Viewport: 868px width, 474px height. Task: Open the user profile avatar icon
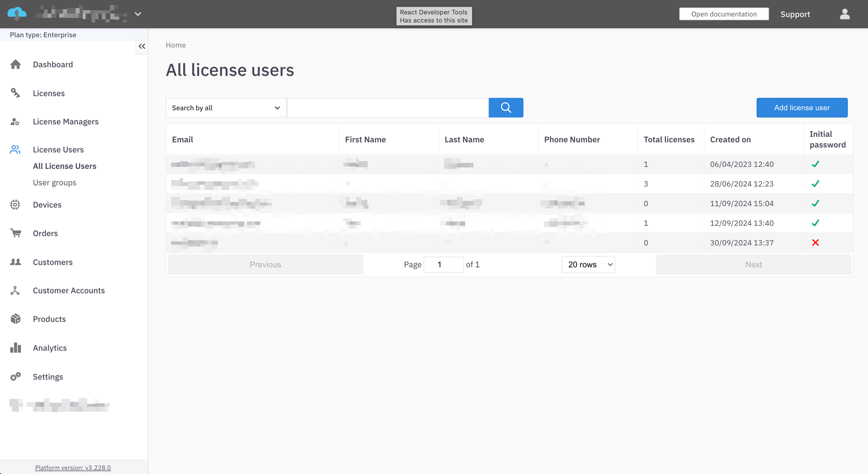[x=845, y=14]
